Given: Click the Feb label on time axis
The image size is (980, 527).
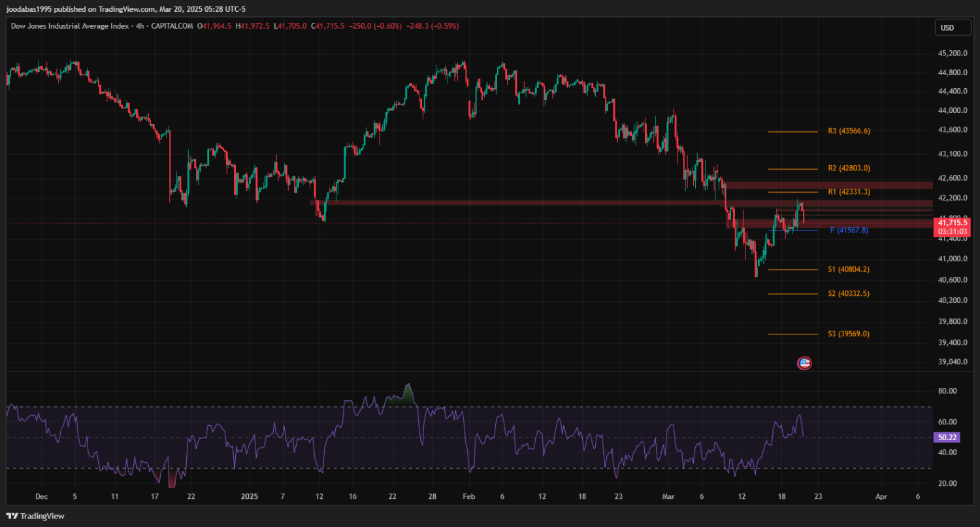Looking at the screenshot, I should [468, 497].
